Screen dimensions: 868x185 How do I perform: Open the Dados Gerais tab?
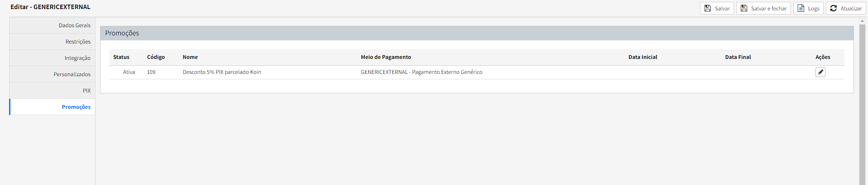tap(74, 25)
